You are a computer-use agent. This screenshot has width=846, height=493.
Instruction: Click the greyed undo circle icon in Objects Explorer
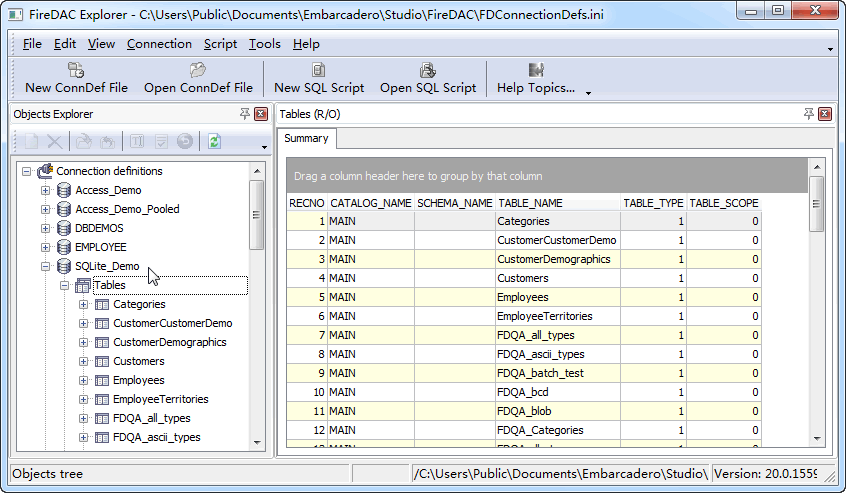tap(185, 141)
